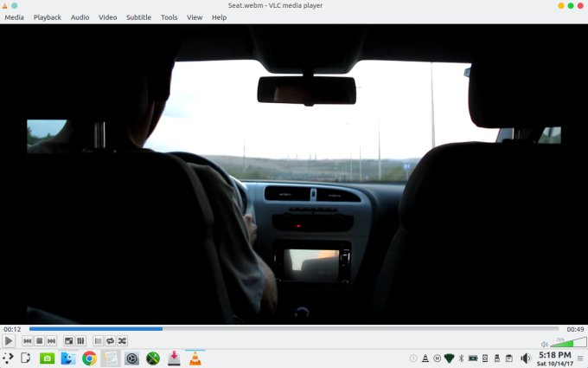The width and height of the screenshot is (588, 368).
Task: Open the system volume speaker tray icon
Action: (526, 358)
